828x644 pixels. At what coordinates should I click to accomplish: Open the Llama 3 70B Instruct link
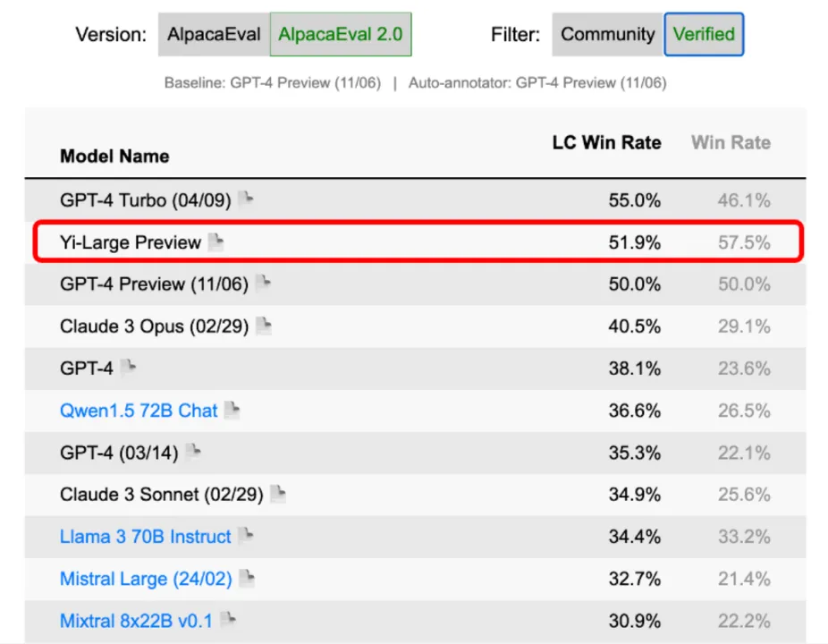tap(145, 537)
